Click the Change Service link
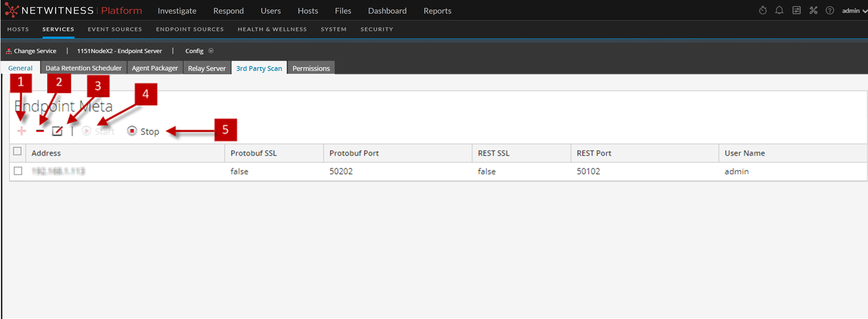868x319 pixels. click(35, 51)
